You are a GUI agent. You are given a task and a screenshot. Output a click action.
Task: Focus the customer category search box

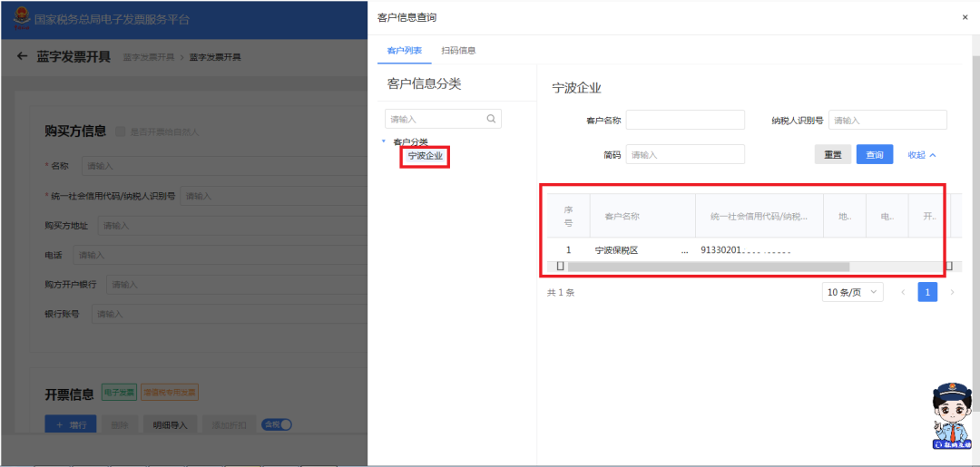coord(443,119)
